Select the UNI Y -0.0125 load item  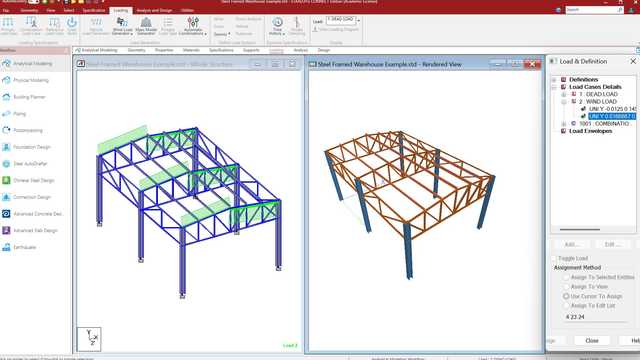click(612, 109)
